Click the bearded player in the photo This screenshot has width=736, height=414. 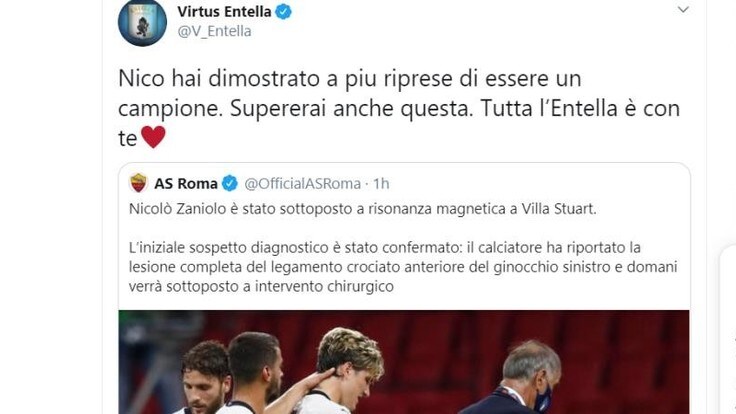(204, 378)
